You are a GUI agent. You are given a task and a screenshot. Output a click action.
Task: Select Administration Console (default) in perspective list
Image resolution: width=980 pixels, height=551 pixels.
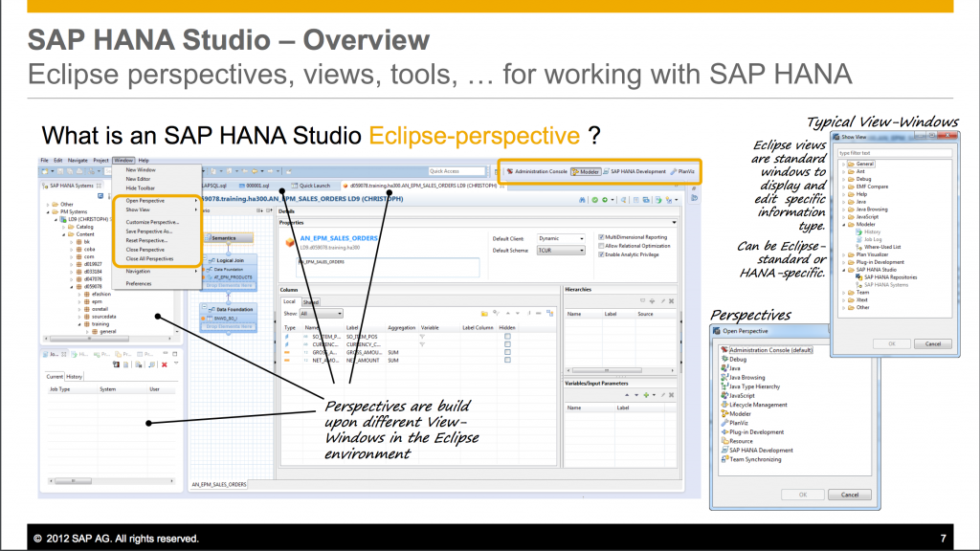(x=767, y=350)
